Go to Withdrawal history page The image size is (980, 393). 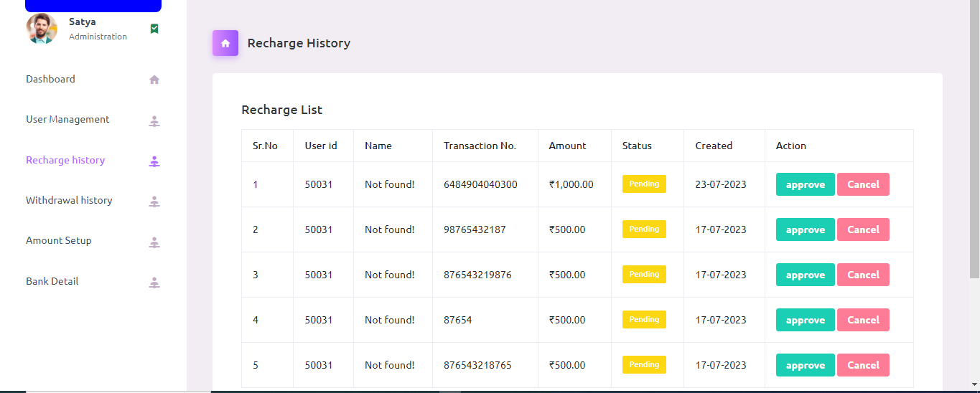coord(69,200)
